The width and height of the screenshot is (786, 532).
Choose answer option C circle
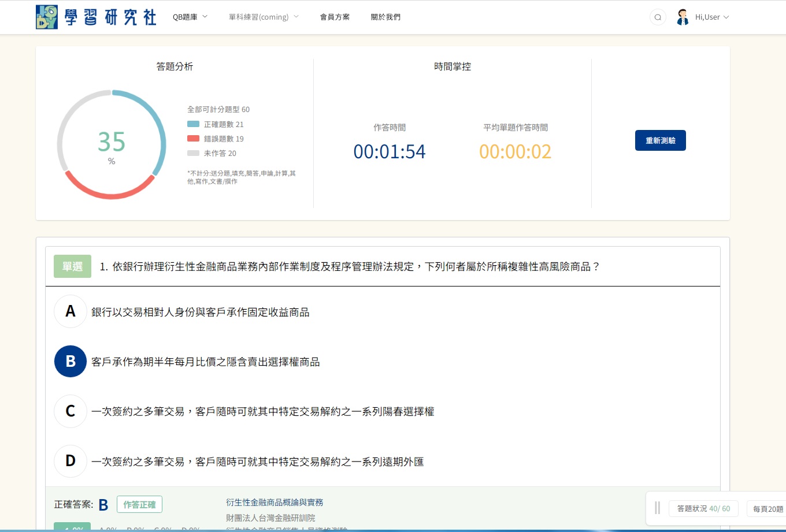71,411
